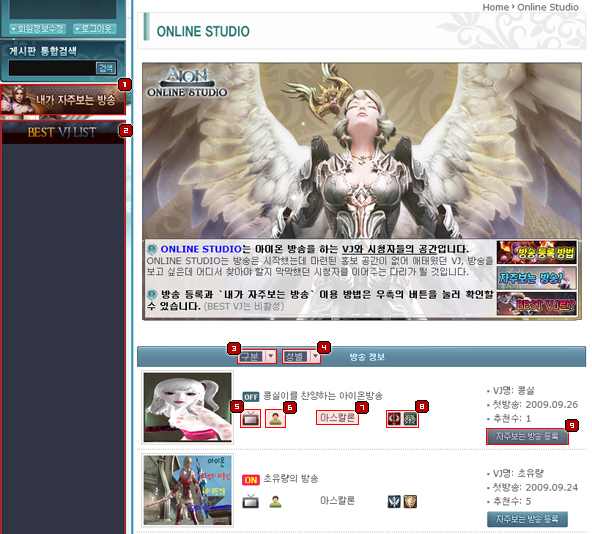Open the 내가 자주보는 방송 banner

tap(63, 100)
